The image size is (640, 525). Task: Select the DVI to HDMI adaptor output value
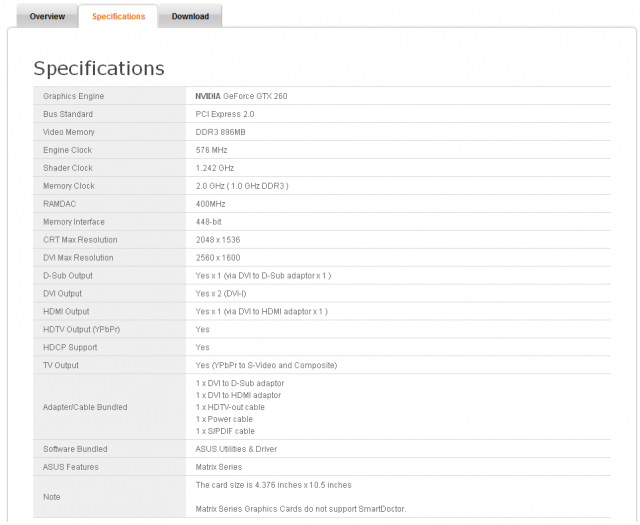point(262,311)
